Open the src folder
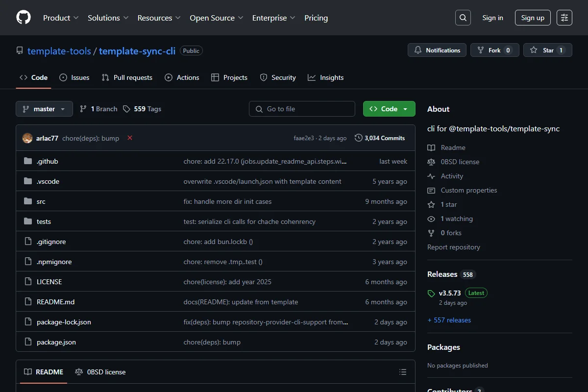The image size is (588, 392). [x=41, y=201]
